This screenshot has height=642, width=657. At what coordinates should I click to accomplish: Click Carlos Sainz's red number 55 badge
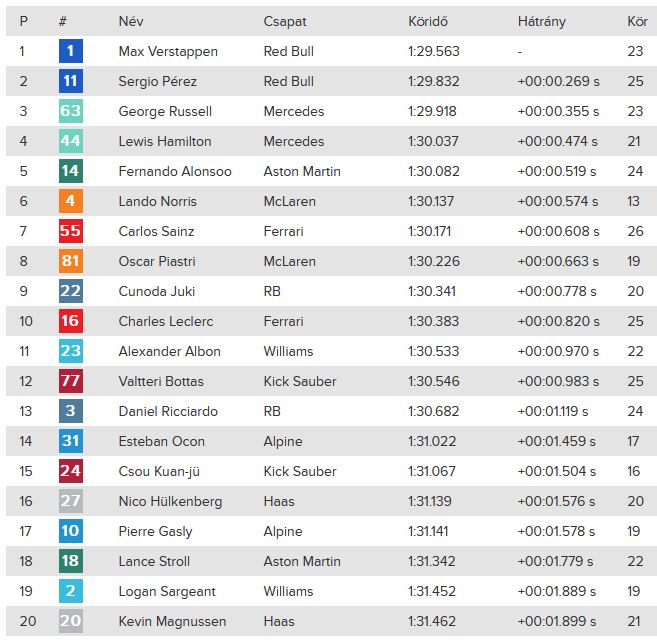click(x=71, y=231)
